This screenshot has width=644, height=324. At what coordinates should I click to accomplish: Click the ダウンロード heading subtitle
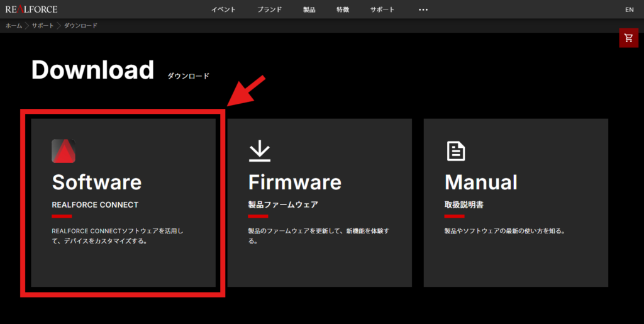[x=188, y=76]
